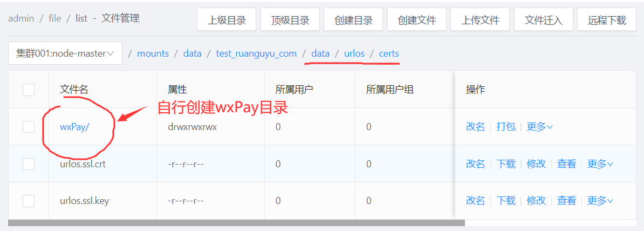Expand 更多 menu for urlos.ssl.key row
The height and width of the screenshot is (231, 644).
pos(600,201)
